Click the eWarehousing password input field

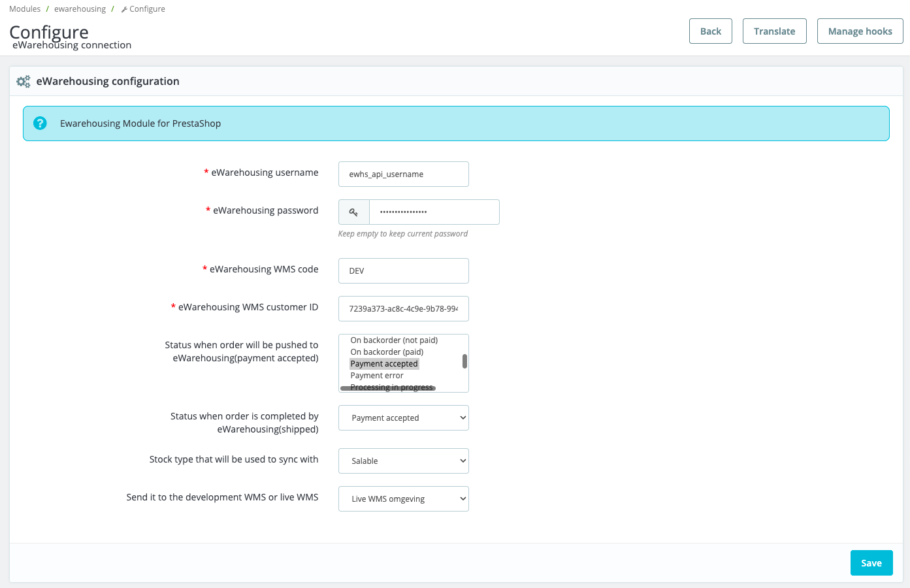tap(434, 212)
